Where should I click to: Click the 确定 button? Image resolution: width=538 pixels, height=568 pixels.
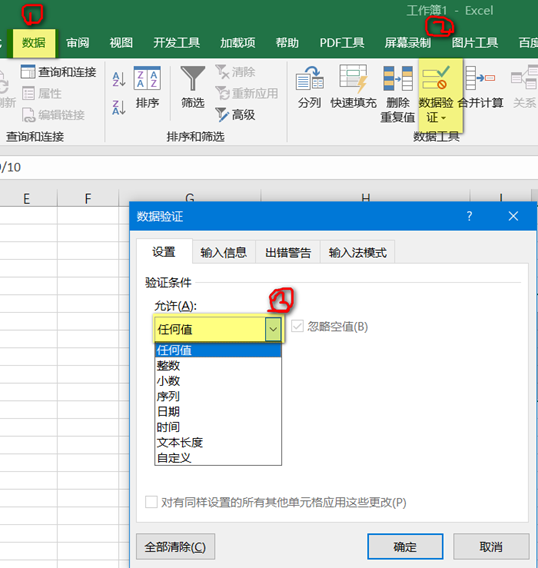[x=405, y=546]
